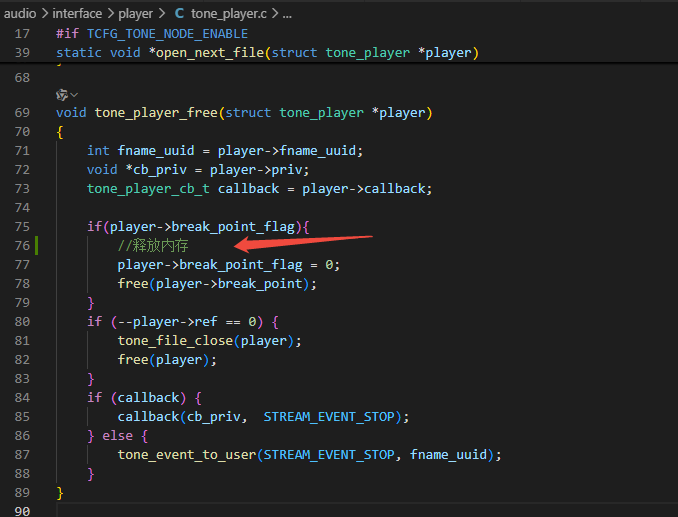Click sticky scroll line open_next_file declaration

[x=267, y=53]
